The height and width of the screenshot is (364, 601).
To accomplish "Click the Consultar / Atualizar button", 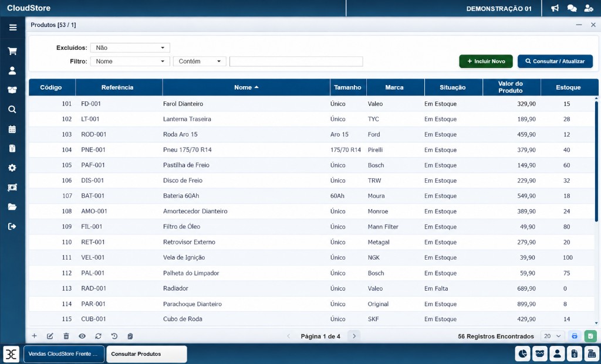I will (555, 61).
